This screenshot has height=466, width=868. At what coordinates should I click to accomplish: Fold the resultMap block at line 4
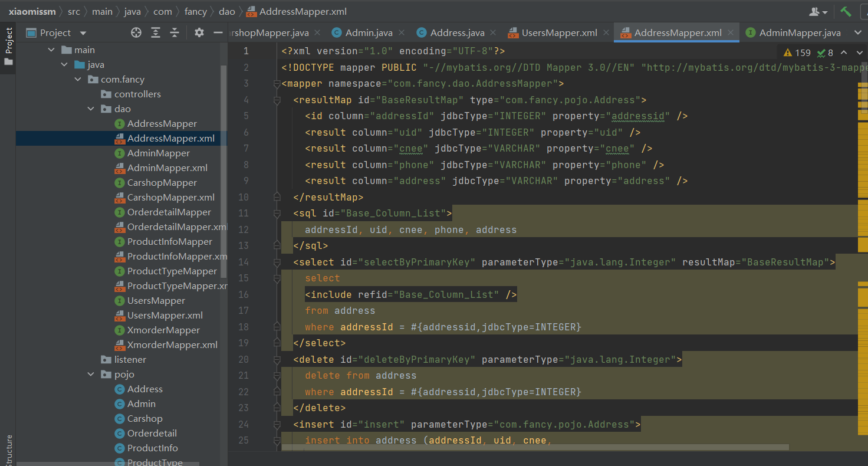(x=277, y=100)
